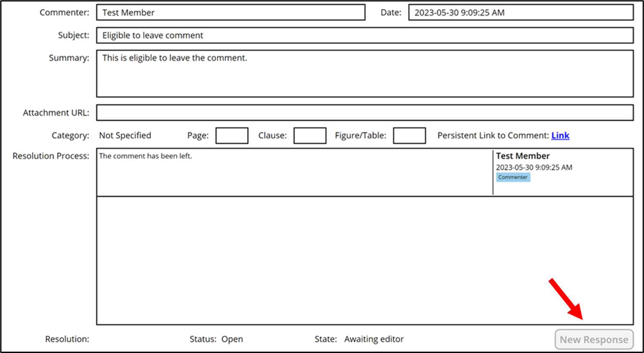Select the Page number box
Viewport: 644px width, 353px height.
coord(232,136)
